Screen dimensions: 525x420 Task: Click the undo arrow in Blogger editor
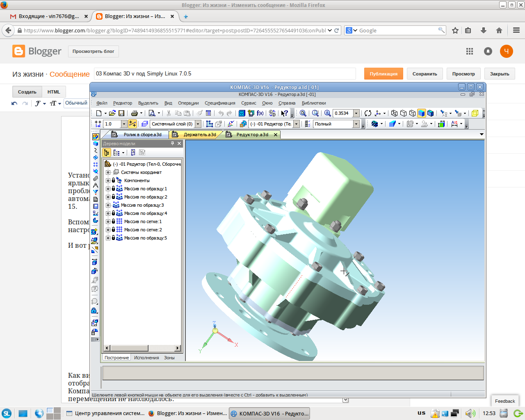pos(15,103)
